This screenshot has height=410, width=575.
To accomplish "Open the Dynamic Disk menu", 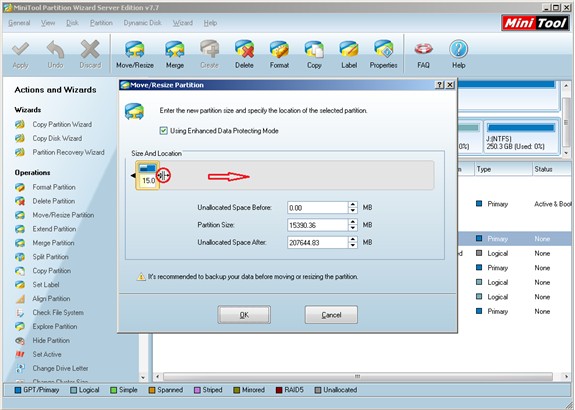I will point(142,23).
